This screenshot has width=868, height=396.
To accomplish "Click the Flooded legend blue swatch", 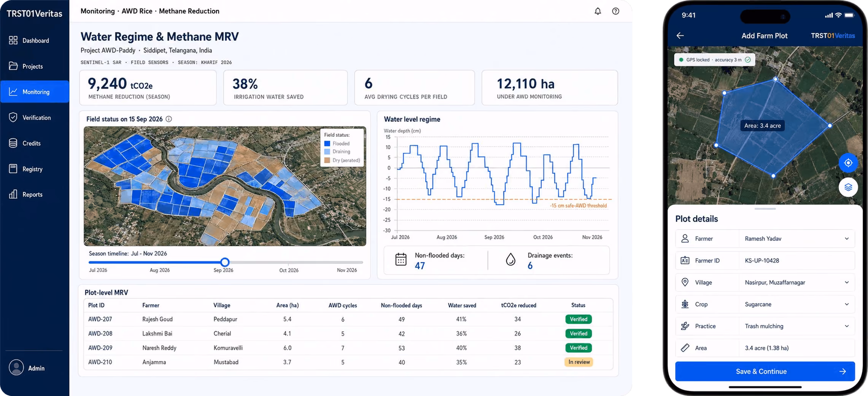I will (327, 144).
